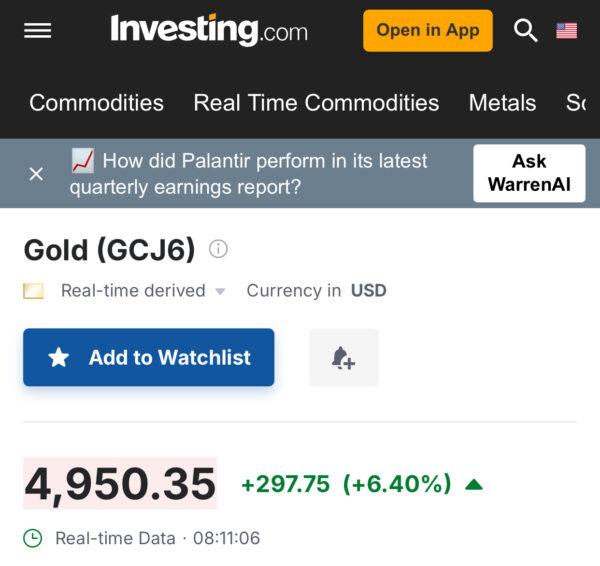Click the Investing.com logo
Image resolution: width=600 pixels, height=566 pixels.
click(x=208, y=30)
